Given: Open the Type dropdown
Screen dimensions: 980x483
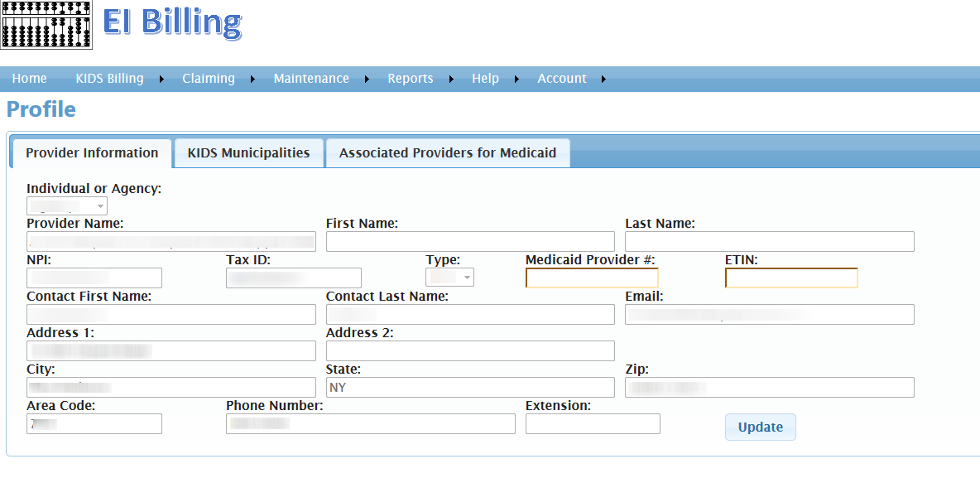Looking at the screenshot, I should [450, 278].
